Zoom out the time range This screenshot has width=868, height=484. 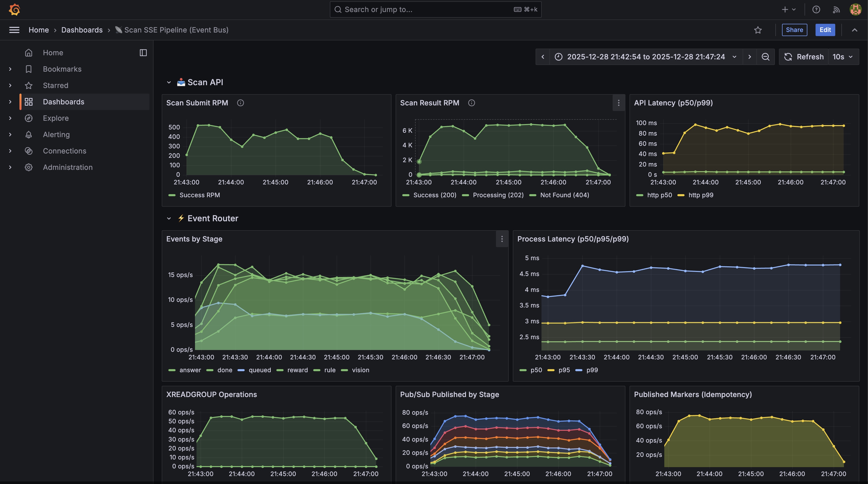tap(765, 57)
